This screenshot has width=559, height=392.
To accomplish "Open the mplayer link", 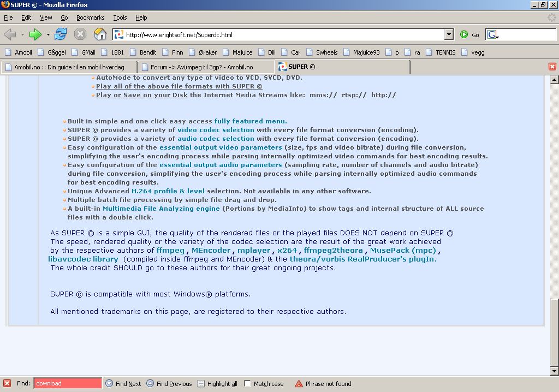I will coord(254,251).
